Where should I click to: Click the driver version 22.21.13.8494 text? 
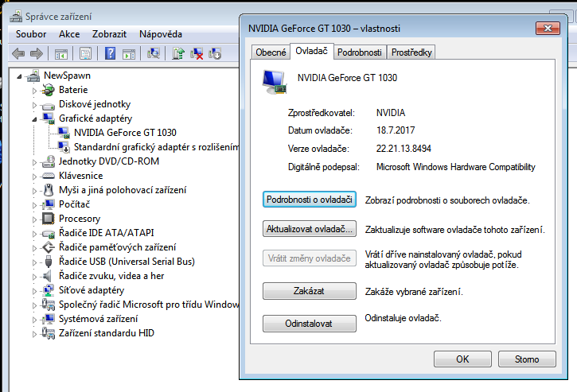point(404,149)
